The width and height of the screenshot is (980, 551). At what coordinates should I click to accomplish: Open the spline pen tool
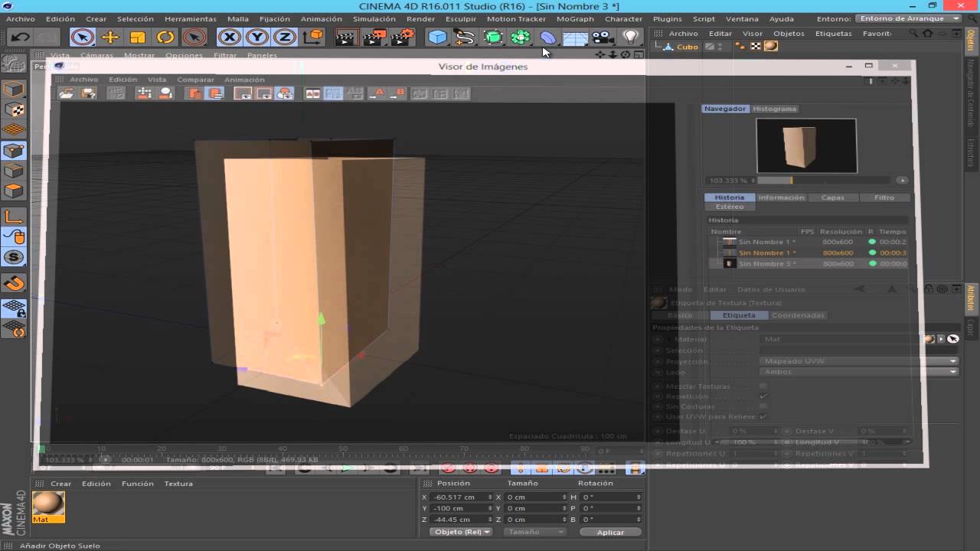(x=465, y=37)
